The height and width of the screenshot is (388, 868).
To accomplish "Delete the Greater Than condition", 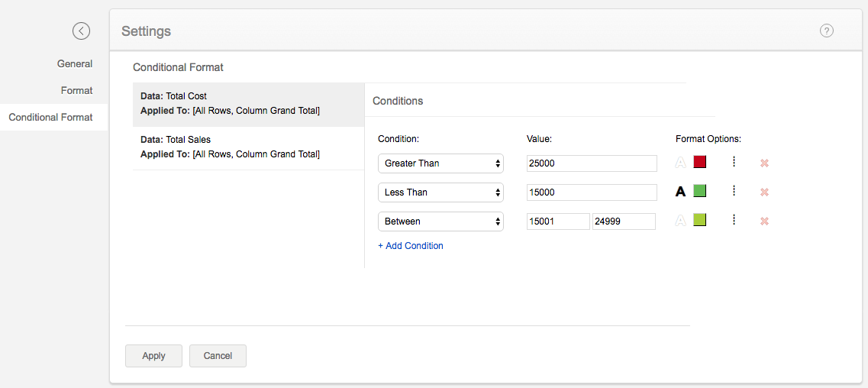I will pos(764,163).
